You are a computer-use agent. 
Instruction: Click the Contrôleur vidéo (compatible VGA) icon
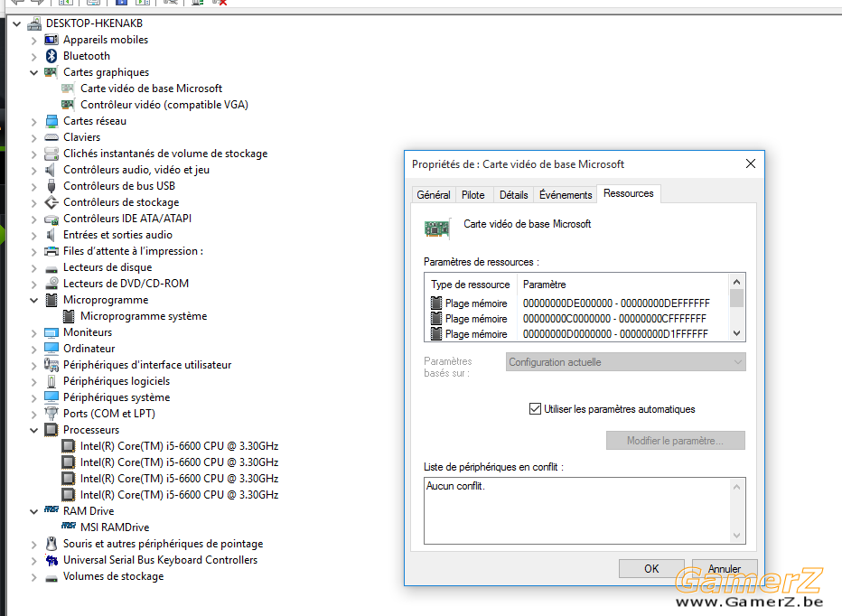pyautogui.click(x=68, y=105)
